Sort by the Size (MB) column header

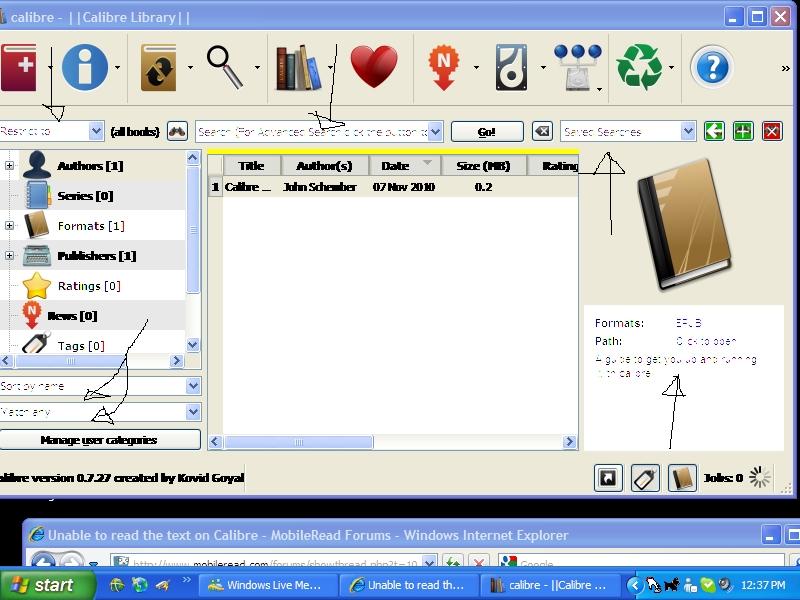[x=484, y=166]
